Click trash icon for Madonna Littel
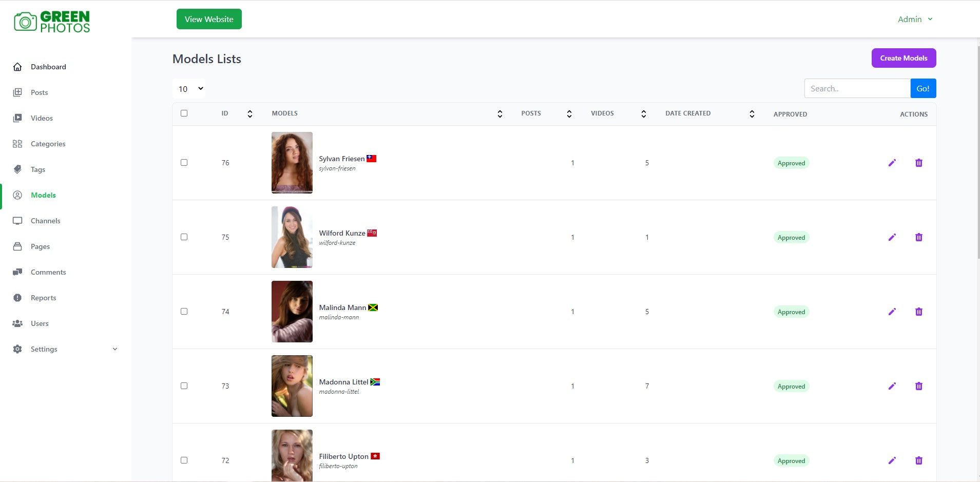This screenshot has height=482, width=980. [x=918, y=386]
